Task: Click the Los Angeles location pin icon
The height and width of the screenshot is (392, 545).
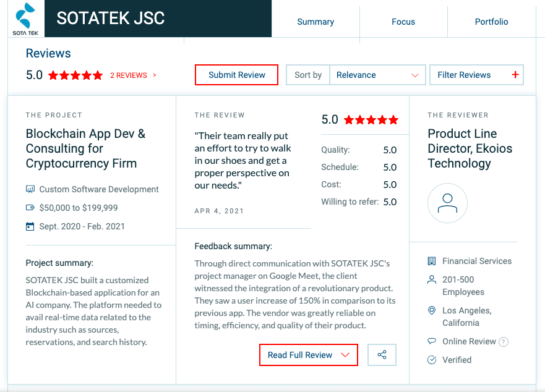Action: pos(432,310)
